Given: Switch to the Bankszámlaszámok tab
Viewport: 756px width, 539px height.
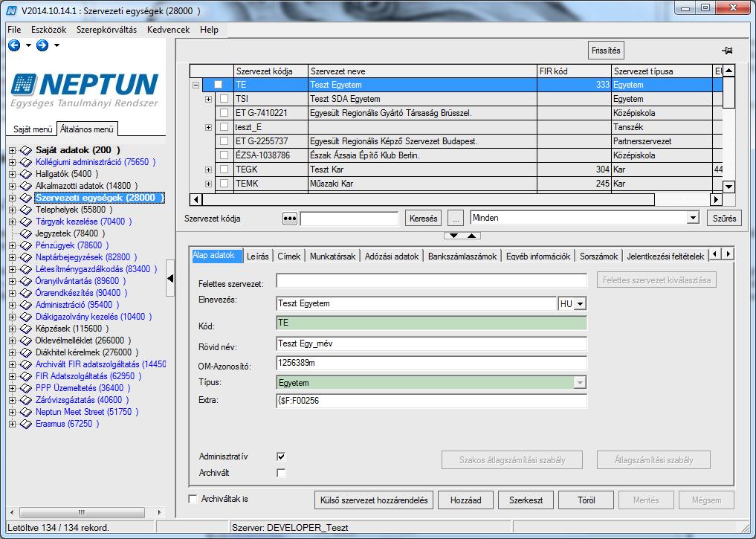Looking at the screenshot, I should (x=462, y=256).
